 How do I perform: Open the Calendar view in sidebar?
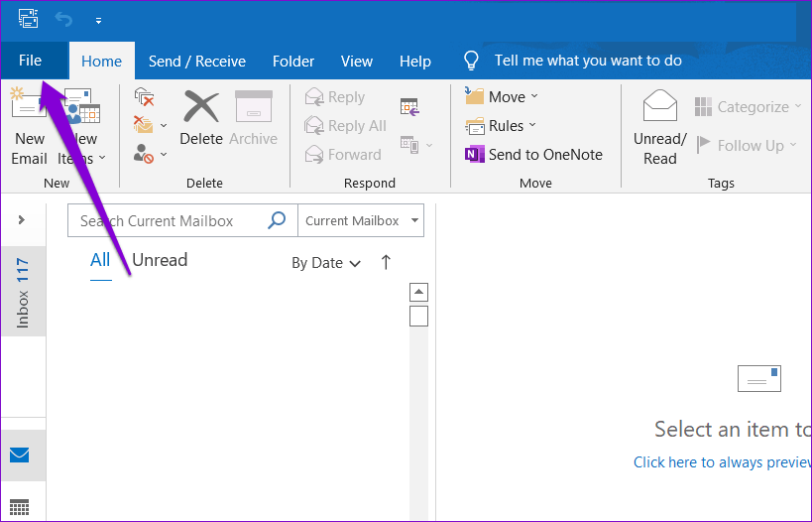coord(20,507)
